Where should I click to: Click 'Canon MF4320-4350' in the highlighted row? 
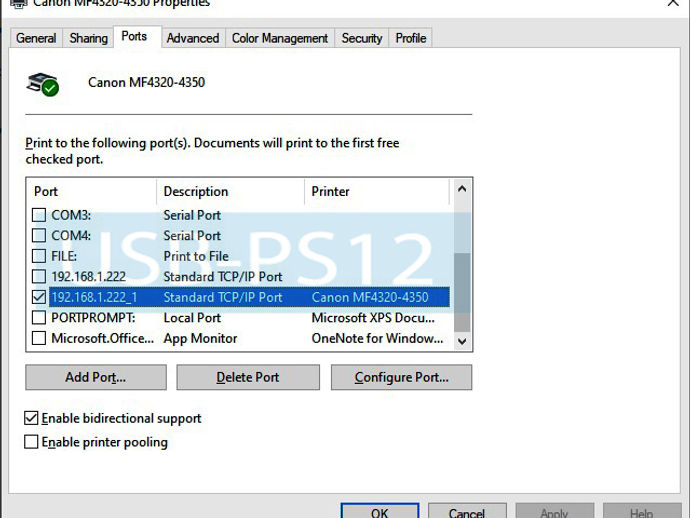(370, 297)
